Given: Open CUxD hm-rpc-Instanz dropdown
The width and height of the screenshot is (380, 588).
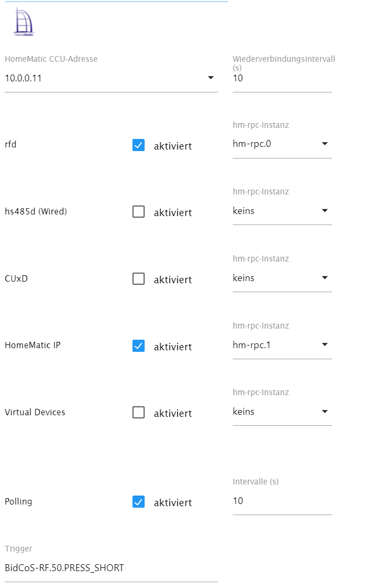Looking at the screenshot, I should [282, 278].
